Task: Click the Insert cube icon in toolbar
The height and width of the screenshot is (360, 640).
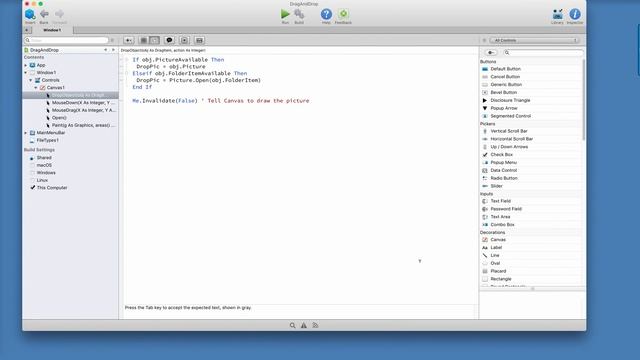Action: point(30,14)
